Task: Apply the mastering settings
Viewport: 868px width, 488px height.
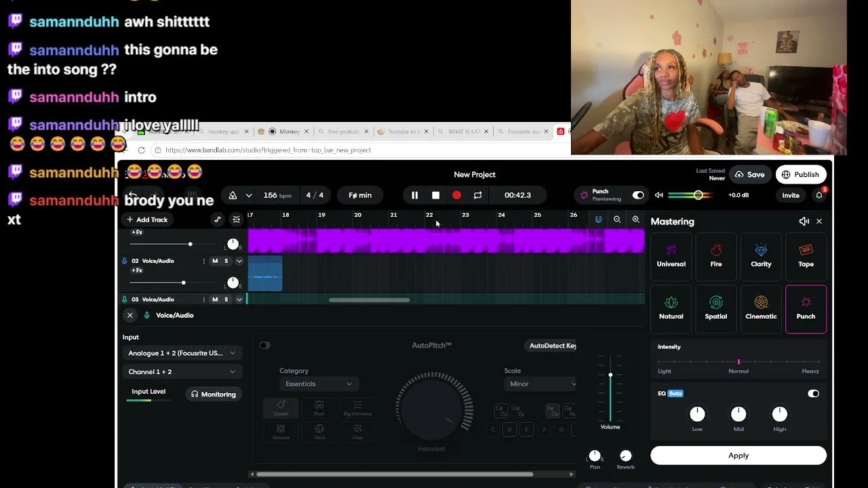Action: (738, 455)
